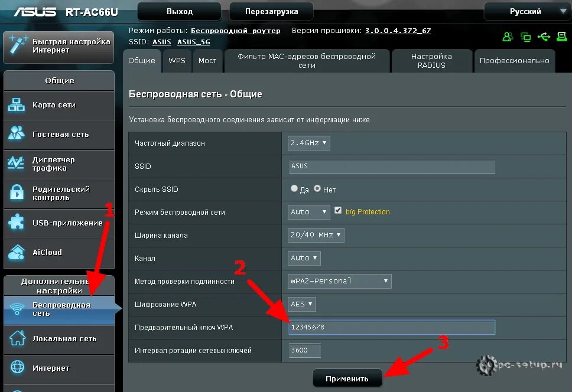Viewport: 572px width, 392px height.
Task: Click the WPA pre-shared key field
Action: 392,327
